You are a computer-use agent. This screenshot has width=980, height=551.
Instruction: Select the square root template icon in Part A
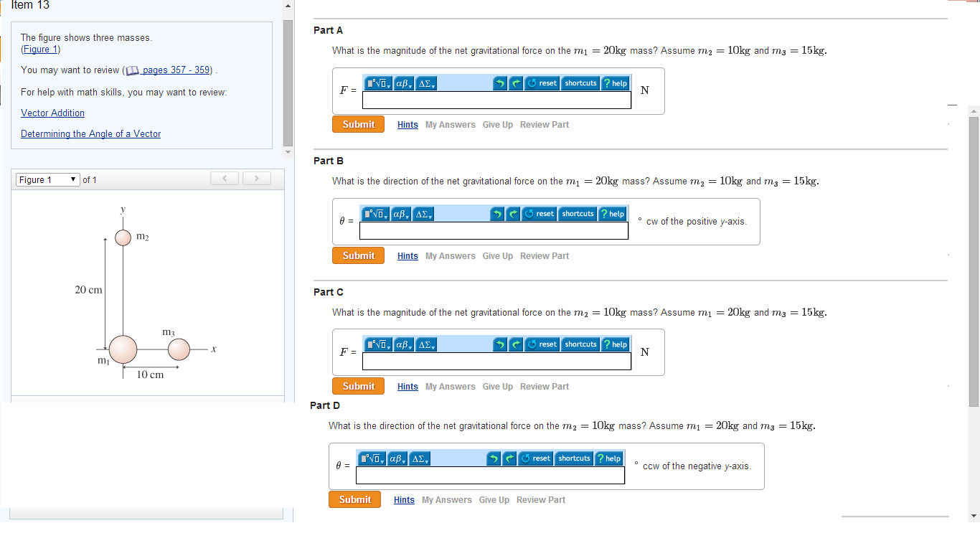click(378, 83)
